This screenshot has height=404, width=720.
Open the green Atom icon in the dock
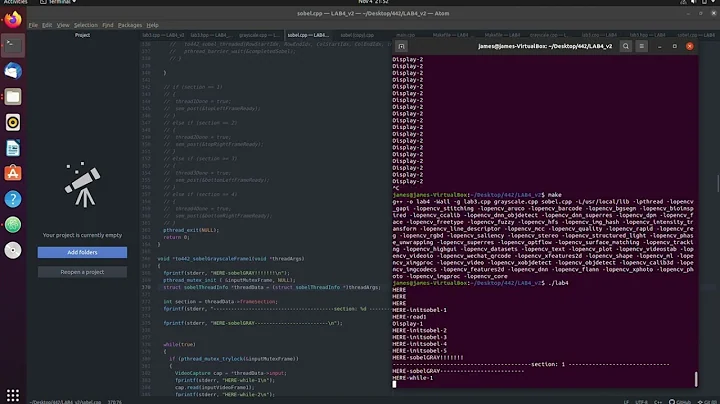click(13, 224)
